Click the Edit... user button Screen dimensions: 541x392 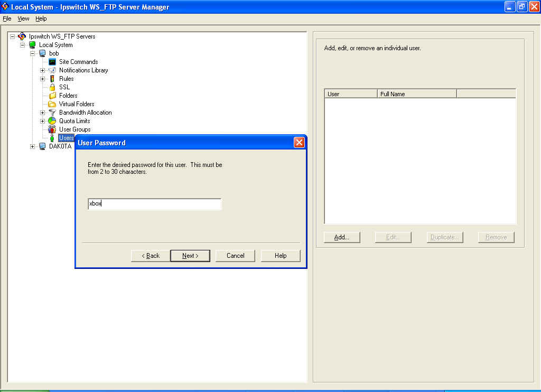click(393, 237)
